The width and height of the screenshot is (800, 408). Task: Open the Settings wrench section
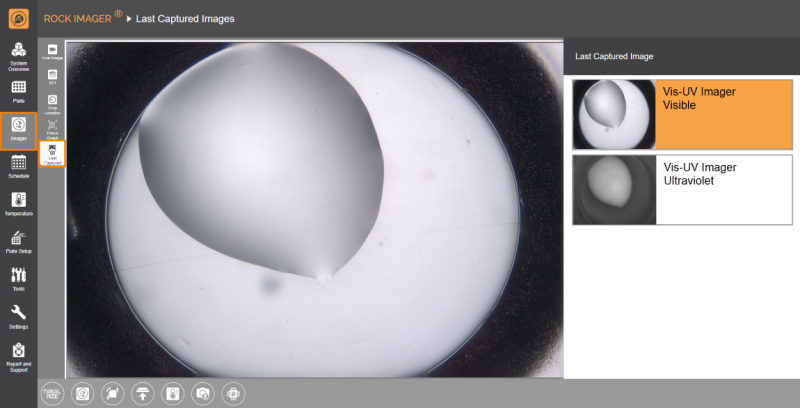point(18,316)
